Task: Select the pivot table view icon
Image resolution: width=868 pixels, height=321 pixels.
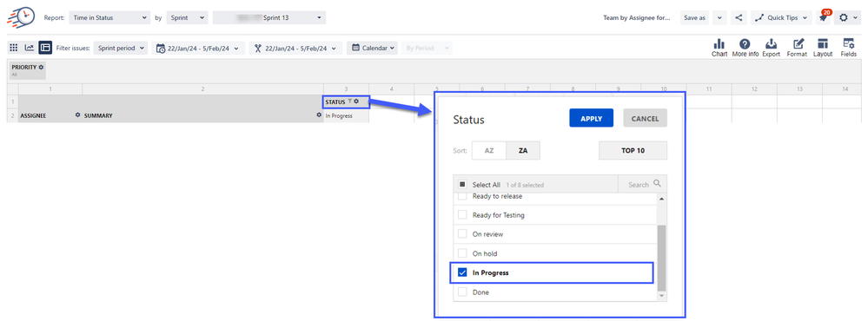Action: click(45, 48)
